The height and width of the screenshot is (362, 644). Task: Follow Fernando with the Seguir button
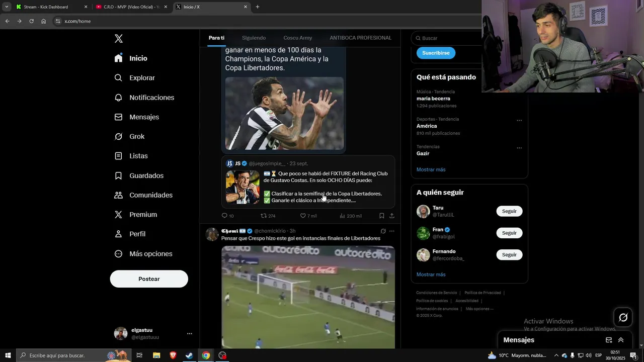point(509,254)
